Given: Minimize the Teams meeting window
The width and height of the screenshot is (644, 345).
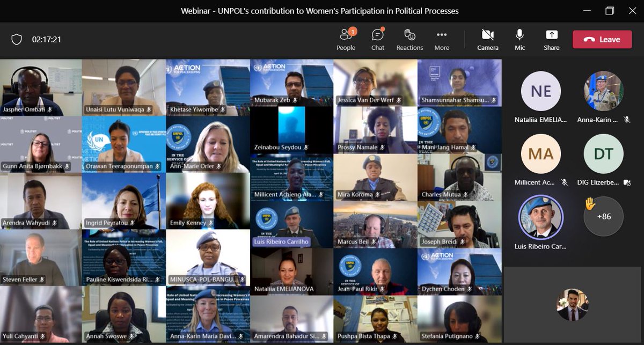Looking at the screenshot, I should tap(586, 11).
